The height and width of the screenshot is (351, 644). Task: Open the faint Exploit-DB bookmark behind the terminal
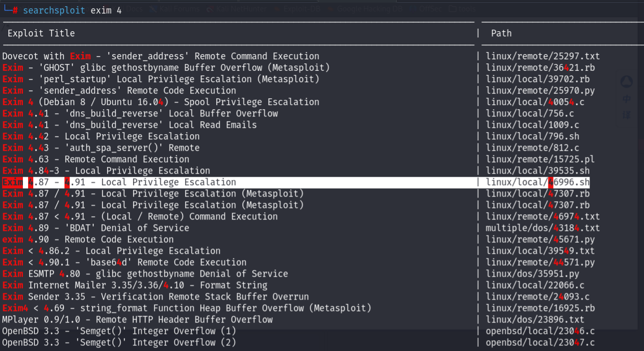(298, 9)
